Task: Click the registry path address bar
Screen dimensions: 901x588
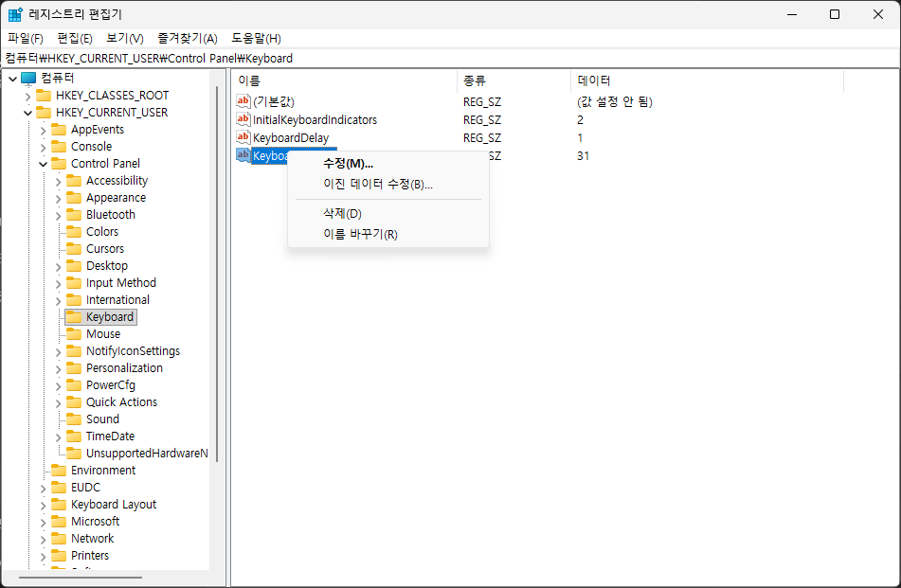Action: (x=450, y=58)
